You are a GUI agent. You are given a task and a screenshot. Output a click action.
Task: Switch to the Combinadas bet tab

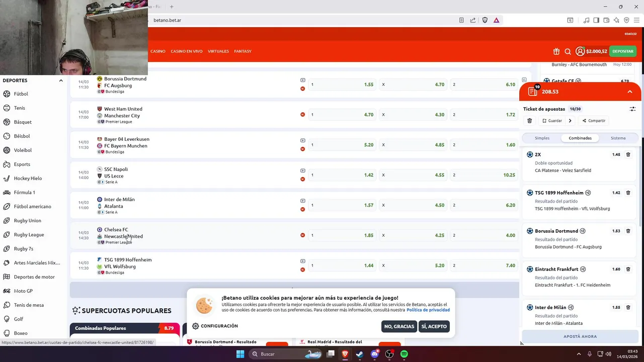click(580, 138)
